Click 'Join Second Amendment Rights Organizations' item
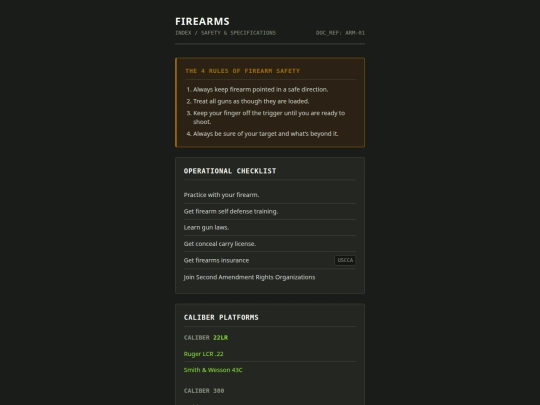540x405 pixels. [270, 277]
